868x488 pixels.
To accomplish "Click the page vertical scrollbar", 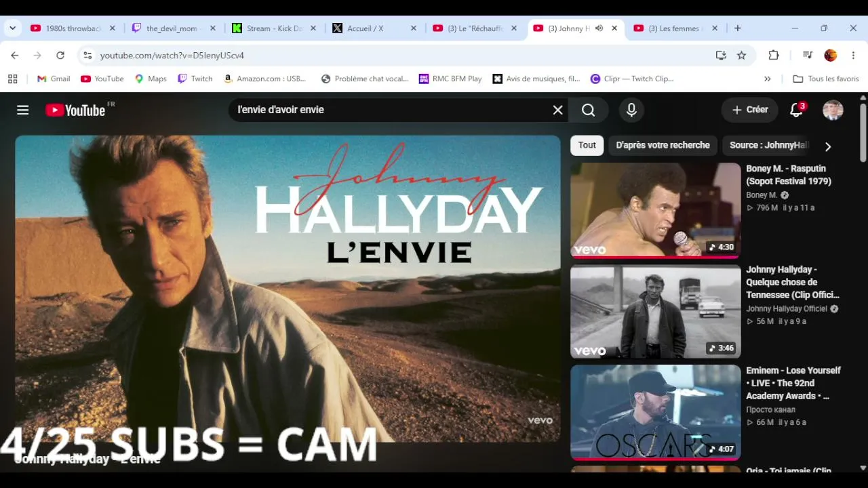I will [863, 132].
